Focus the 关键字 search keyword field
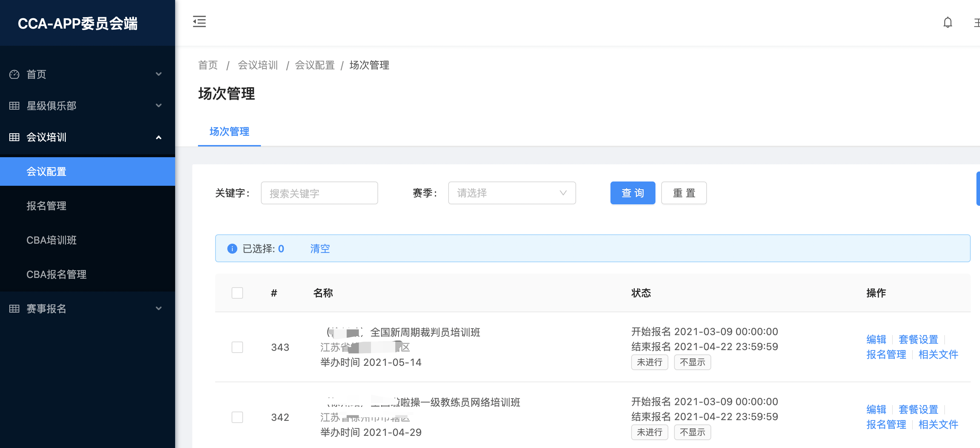The width and height of the screenshot is (980, 448). [x=319, y=193]
